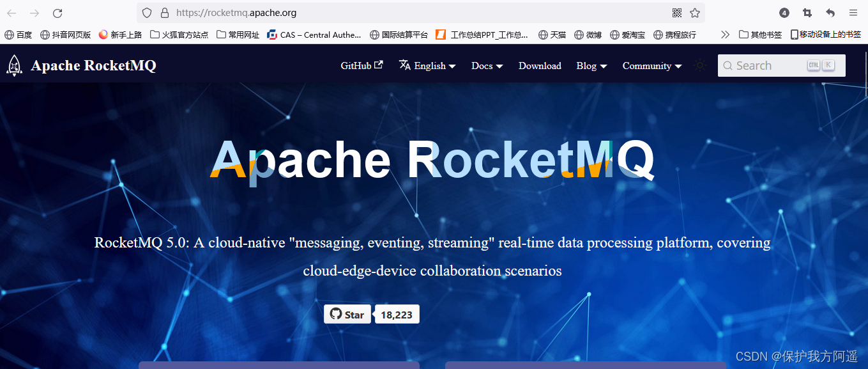Open the 微博 bookmark
This screenshot has height=369, width=868.
588,35
